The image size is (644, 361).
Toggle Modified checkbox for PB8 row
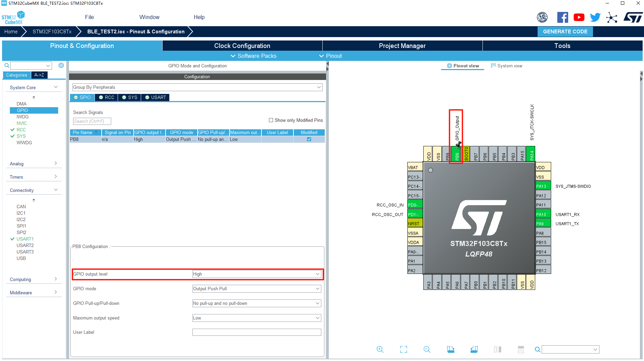309,139
